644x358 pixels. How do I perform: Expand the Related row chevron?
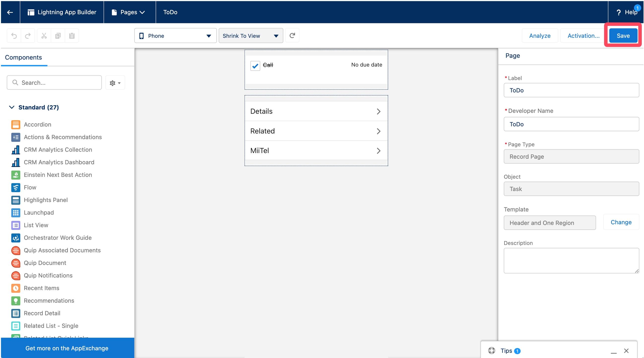379,131
